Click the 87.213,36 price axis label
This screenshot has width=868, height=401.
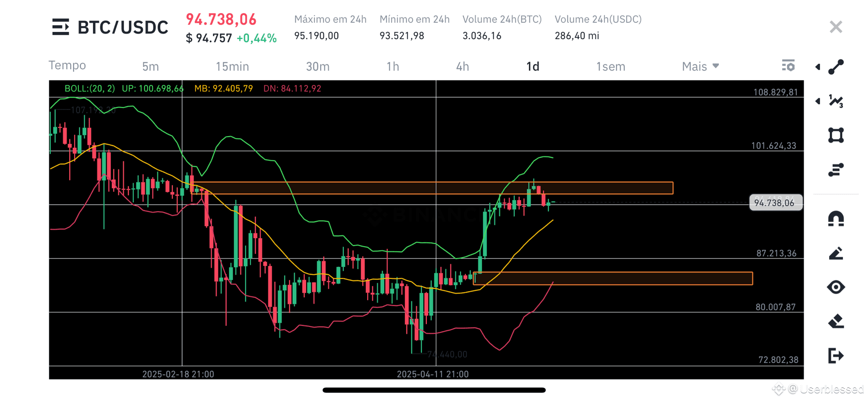776,253
